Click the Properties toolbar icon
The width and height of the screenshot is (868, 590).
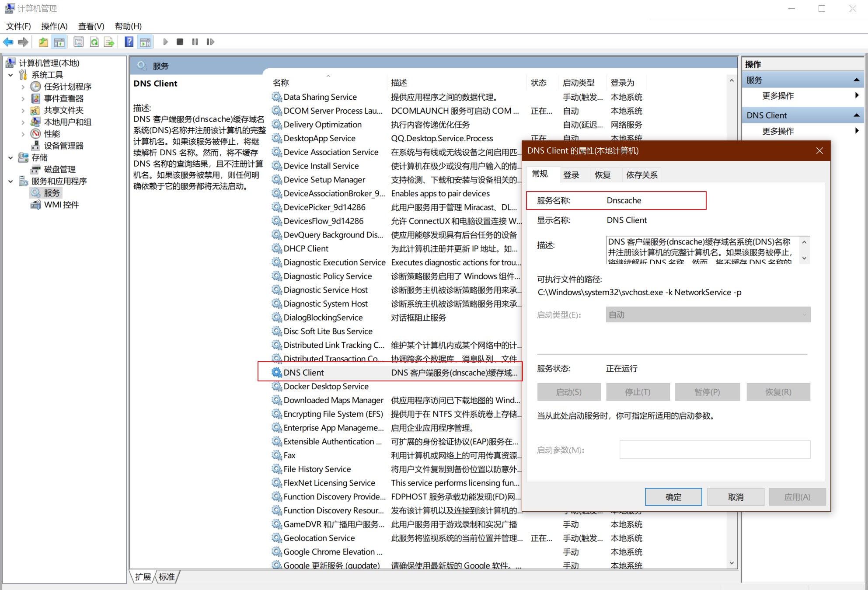tap(78, 42)
